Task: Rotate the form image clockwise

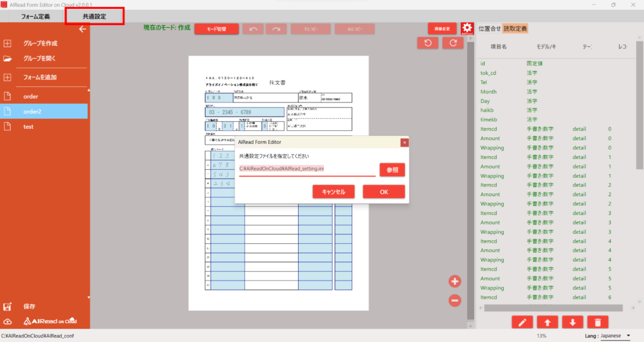Action: 453,43
